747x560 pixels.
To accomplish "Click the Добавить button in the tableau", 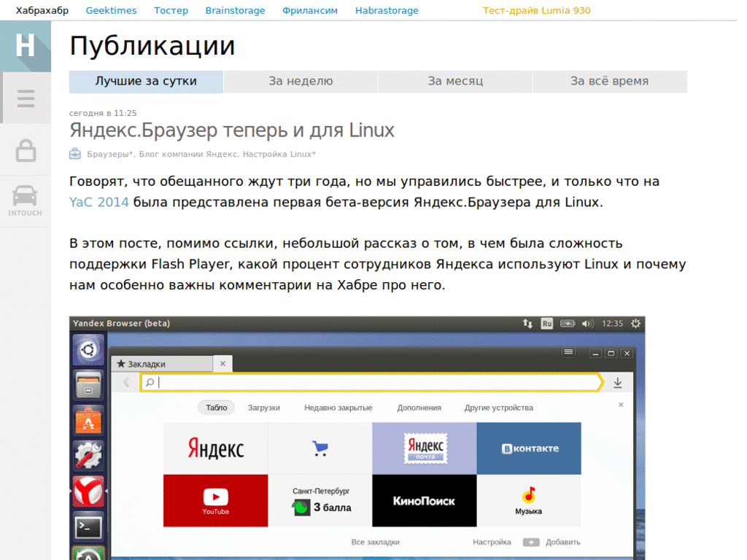I will point(562,542).
